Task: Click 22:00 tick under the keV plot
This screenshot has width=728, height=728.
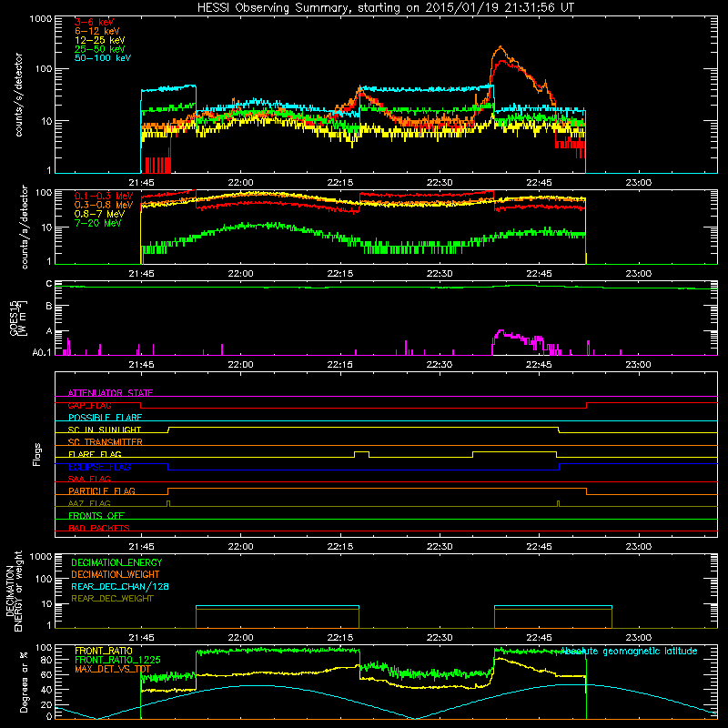Action: click(240, 183)
